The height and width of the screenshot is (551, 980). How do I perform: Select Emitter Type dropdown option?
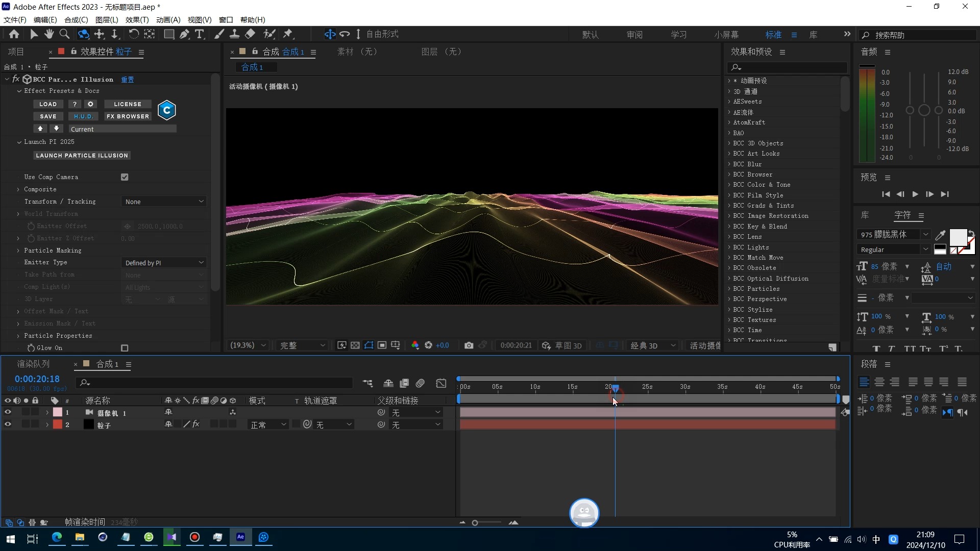click(x=163, y=262)
